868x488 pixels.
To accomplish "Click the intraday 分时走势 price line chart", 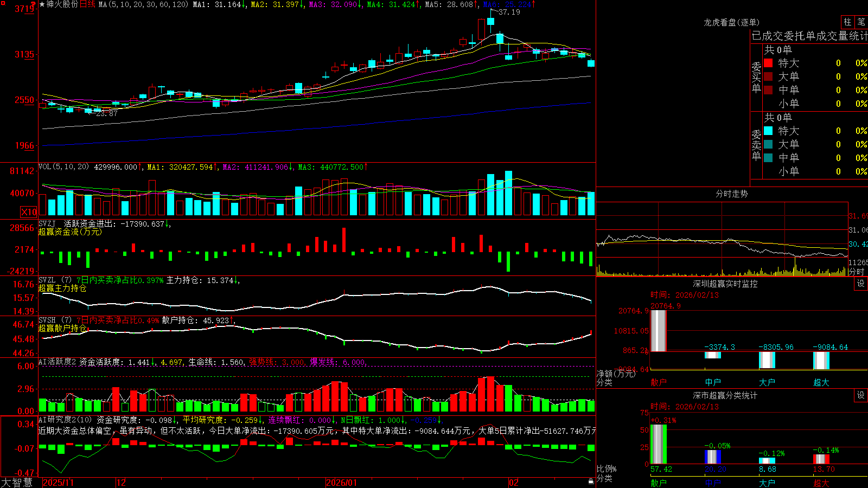I will (x=722, y=246).
